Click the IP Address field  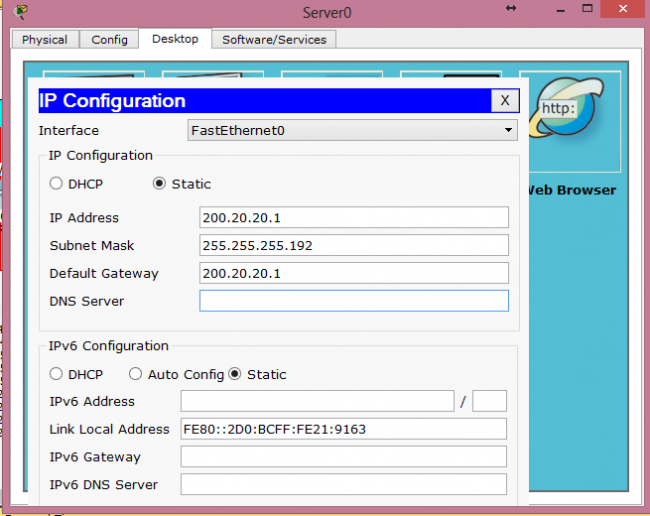coord(354,218)
